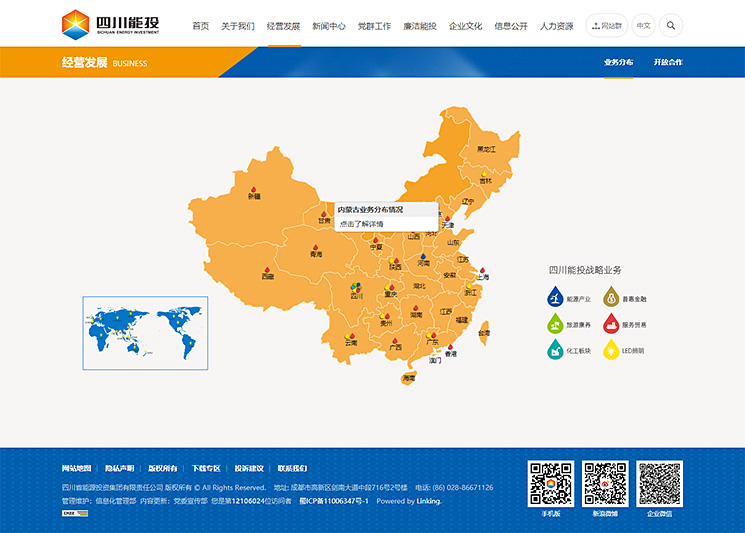Open the 新闻中心 navigation menu
745x533 pixels.
pyautogui.click(x=329, y=26)
